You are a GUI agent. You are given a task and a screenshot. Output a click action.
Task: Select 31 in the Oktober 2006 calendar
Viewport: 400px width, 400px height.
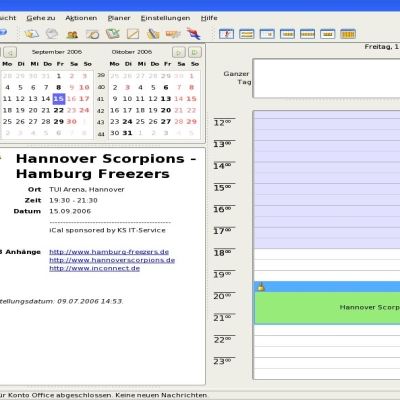coord(127,133)
